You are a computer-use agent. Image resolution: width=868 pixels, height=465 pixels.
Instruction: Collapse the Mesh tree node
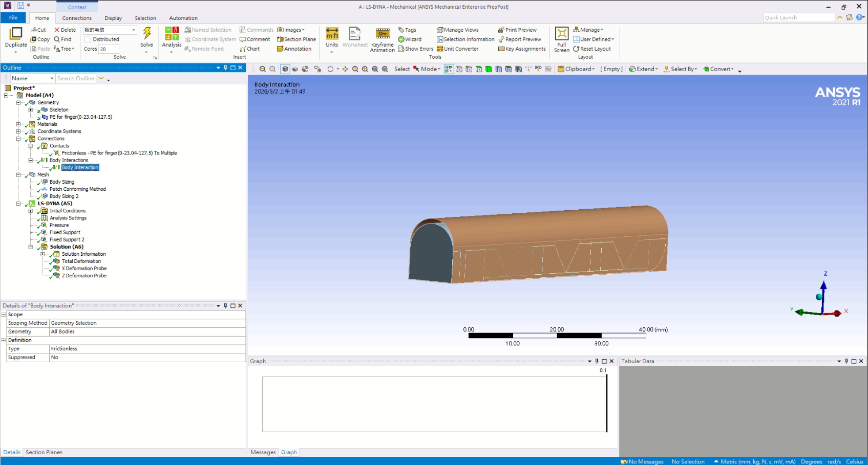pyautogui.click(x=18, y=175)
